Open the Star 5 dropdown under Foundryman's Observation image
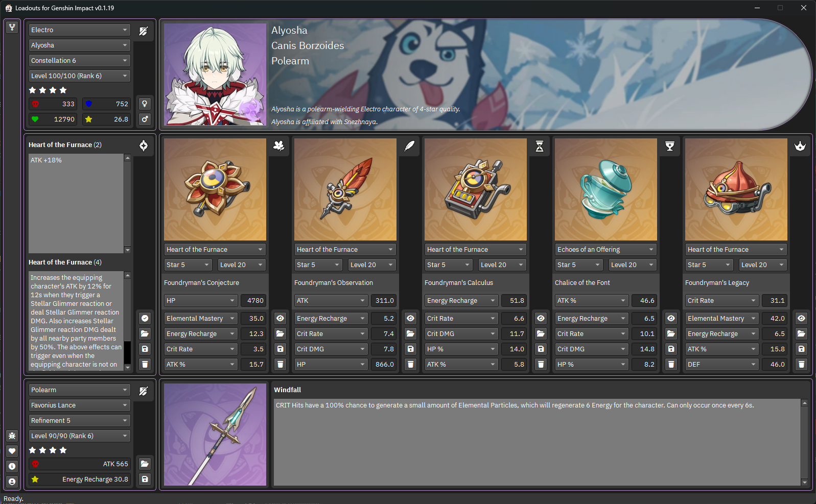 pos(318,265)
